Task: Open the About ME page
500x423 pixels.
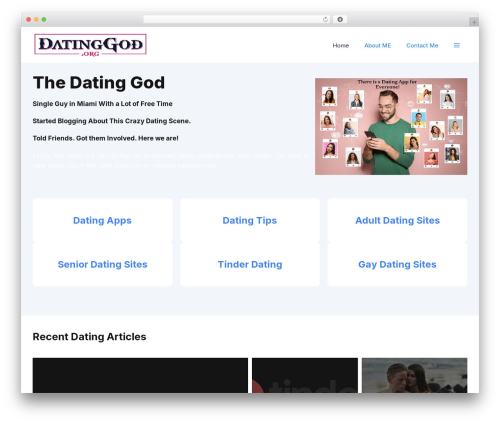Action: [378, 45]
